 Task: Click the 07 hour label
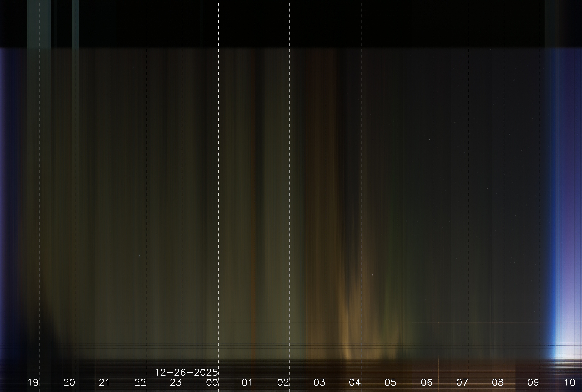point(462,382)
